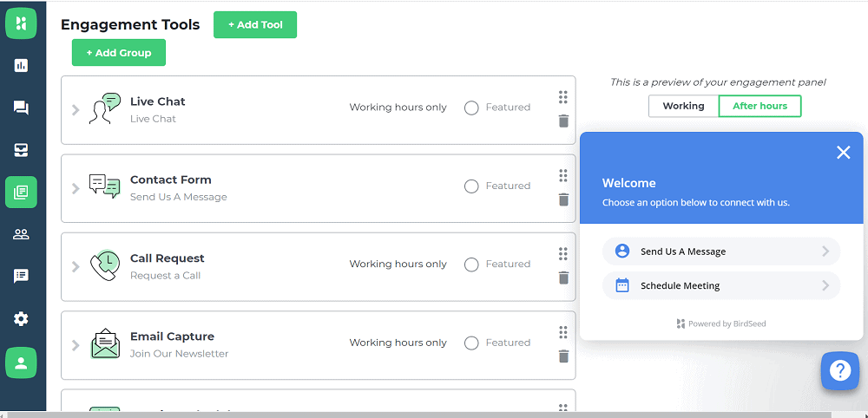Delete the Email Capture tool via trash icon

[563, 356]
